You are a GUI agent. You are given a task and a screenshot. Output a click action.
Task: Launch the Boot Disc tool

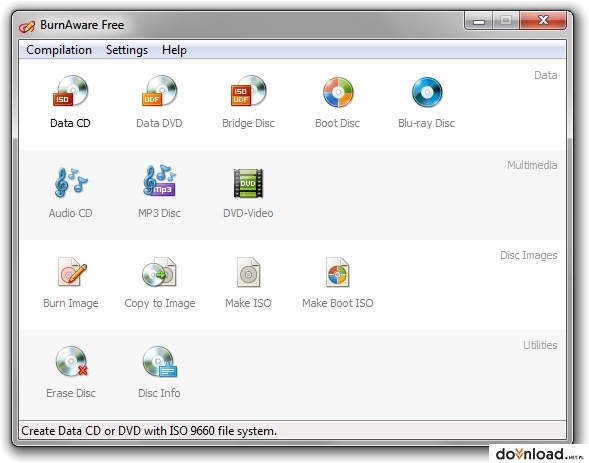tap(338, 92)
